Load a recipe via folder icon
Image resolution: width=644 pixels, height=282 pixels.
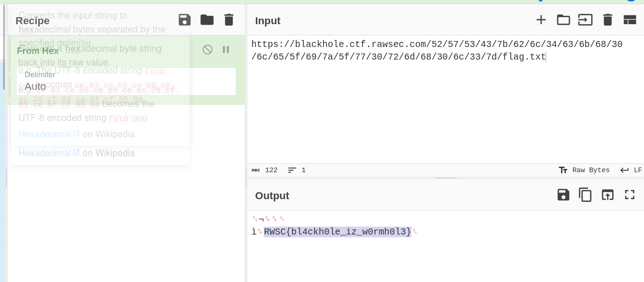207,20
